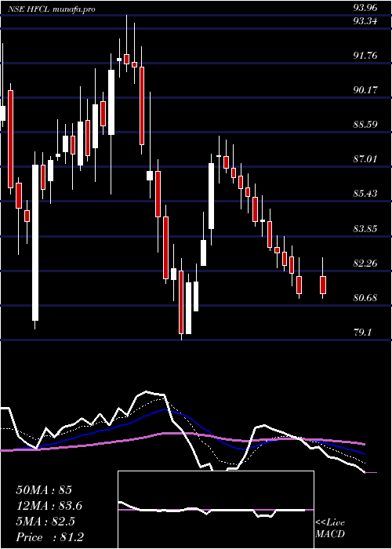The width and height of the screenshot is (392, 549).
Task: Click the 50MA : 85 readout
Action: (44, 490)
